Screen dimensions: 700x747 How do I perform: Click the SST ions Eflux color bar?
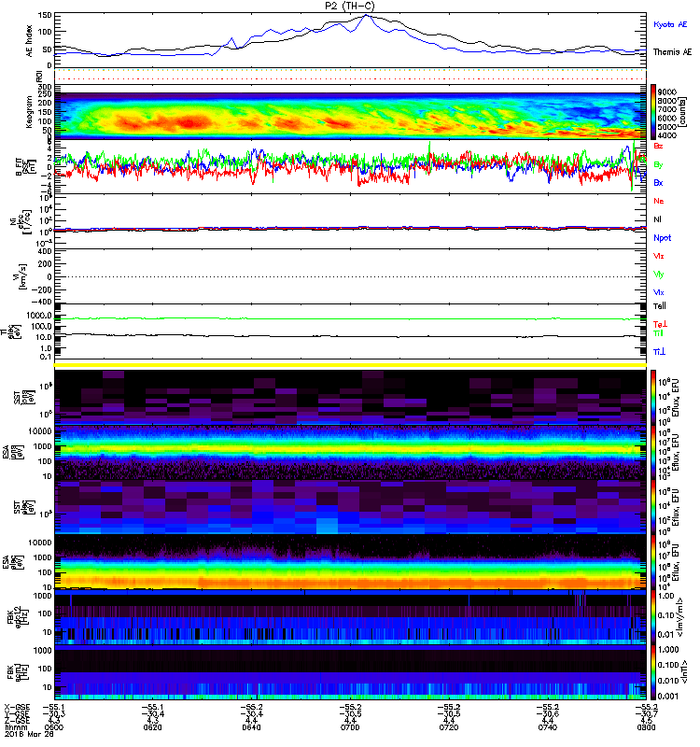point(653,398)
